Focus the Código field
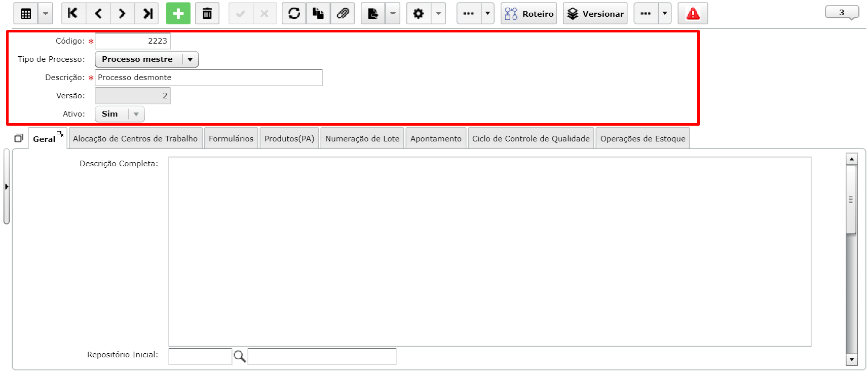868x372 pixels. [x=133, y=41]
